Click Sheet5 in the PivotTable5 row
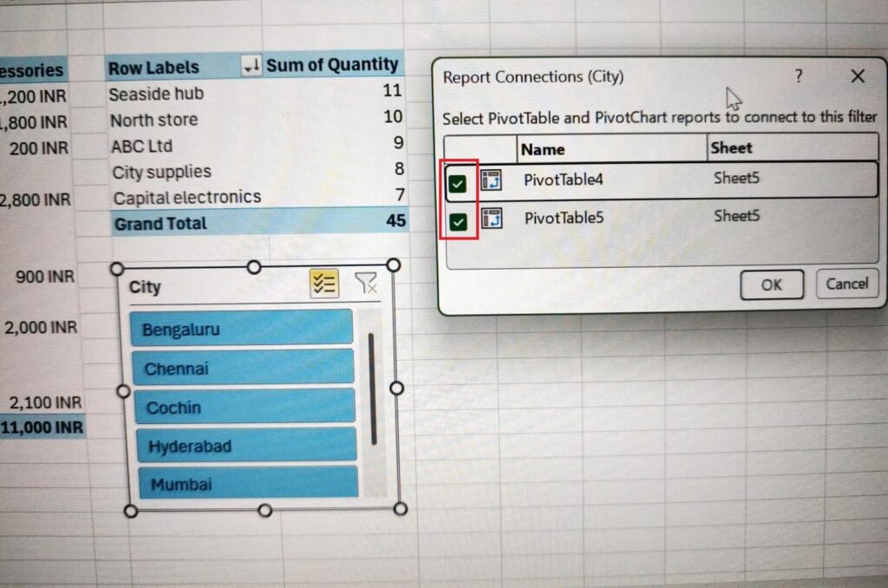This screenshot has height=588, width=888. (x=737, y=216)
